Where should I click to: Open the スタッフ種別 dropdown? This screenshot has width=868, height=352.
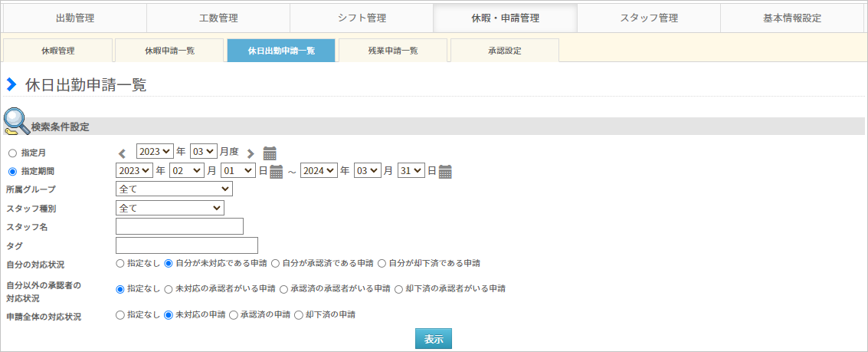[x=170, y=208]
